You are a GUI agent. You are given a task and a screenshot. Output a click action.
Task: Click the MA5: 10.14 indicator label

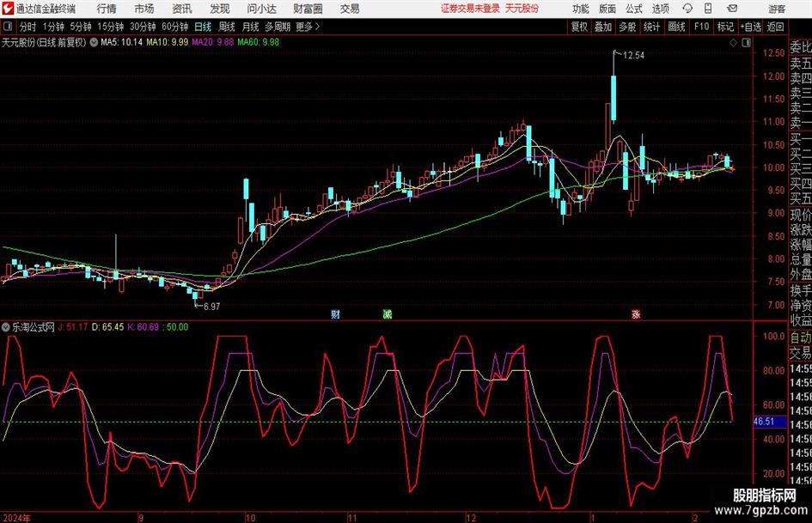122,42
